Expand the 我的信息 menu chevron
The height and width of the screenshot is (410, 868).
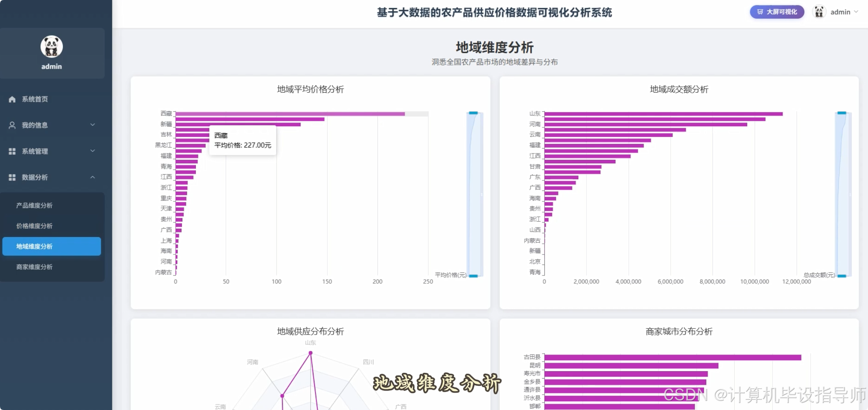pos(93,125)
